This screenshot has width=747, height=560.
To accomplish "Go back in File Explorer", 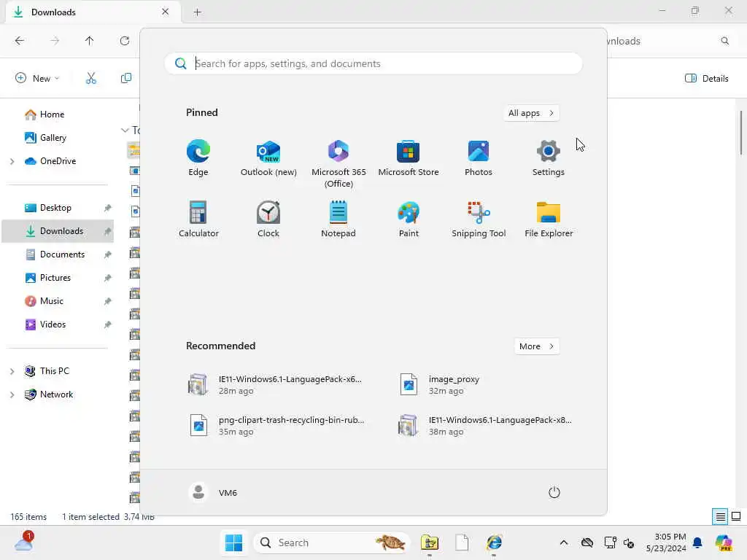I will coord(20,41).
